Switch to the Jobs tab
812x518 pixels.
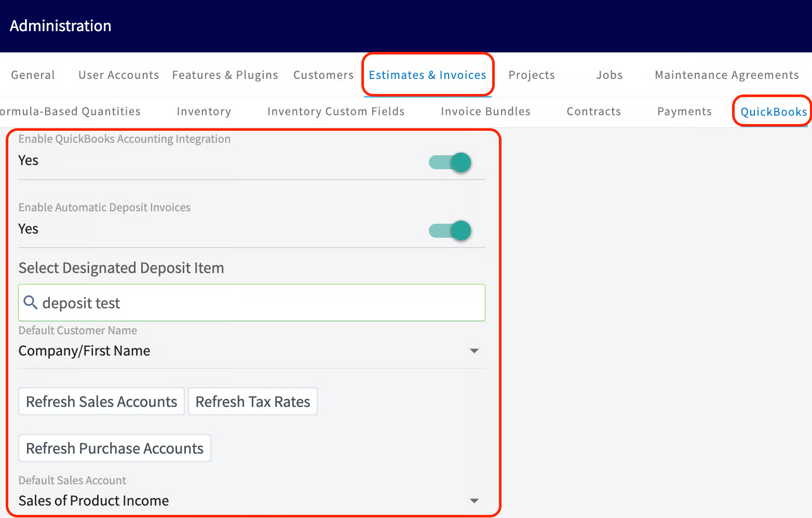tap(610, 75)
